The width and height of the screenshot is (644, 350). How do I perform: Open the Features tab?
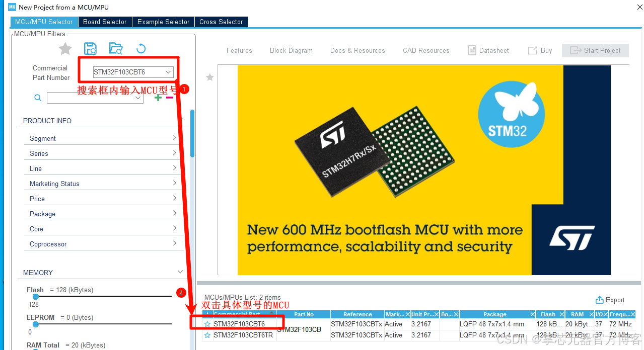tap(239, 50)
